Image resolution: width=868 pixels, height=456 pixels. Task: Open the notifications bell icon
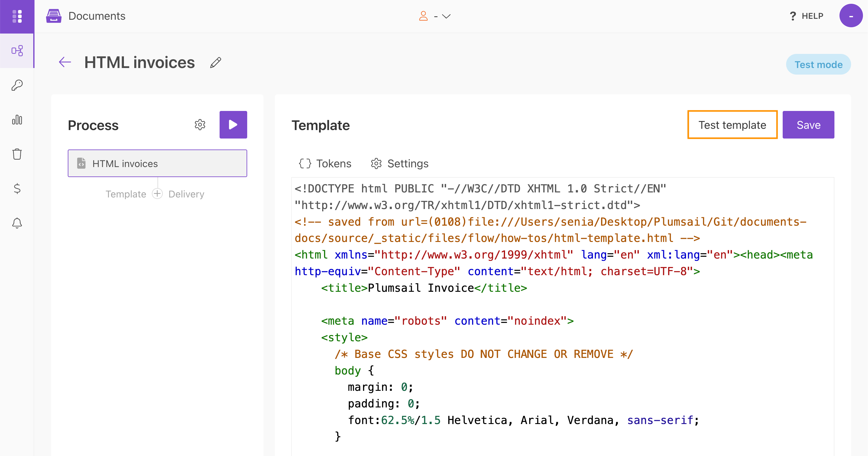coord(17,223)
